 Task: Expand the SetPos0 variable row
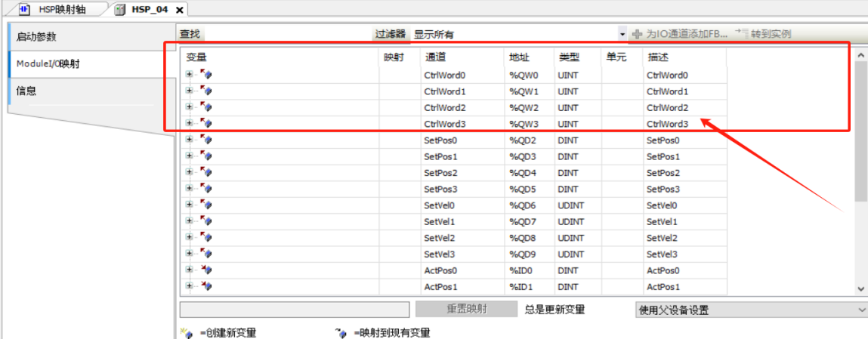point(190,140)
